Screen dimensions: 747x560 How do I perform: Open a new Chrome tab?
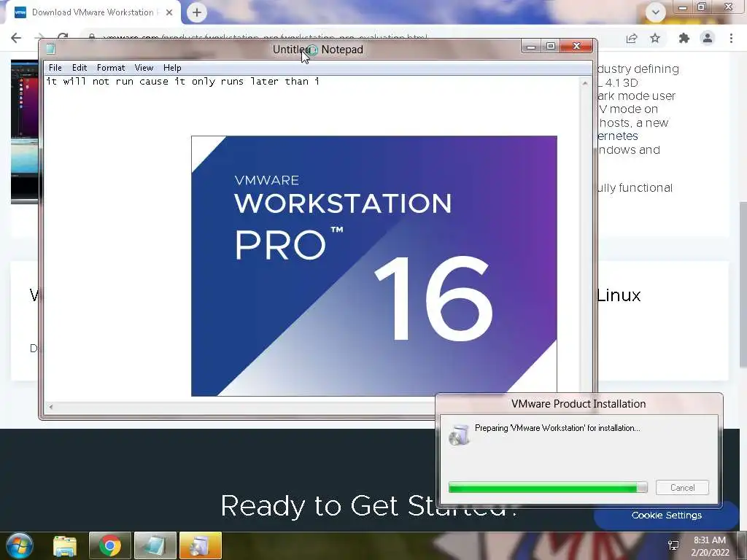[x=197, y=12]
